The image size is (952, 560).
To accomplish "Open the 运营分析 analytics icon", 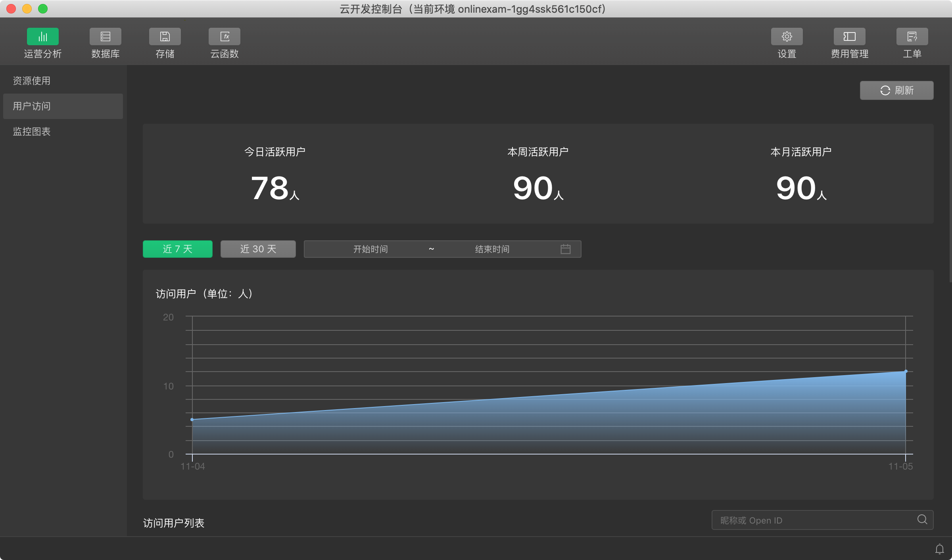I will (42, 36).
